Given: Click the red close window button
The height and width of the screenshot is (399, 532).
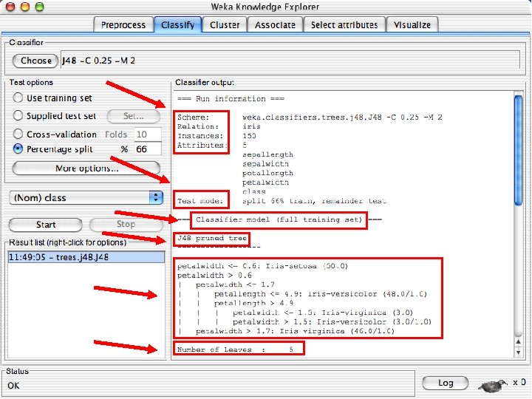Looking at the screenshot, I should pyautogui.click(x=10, y=6).
